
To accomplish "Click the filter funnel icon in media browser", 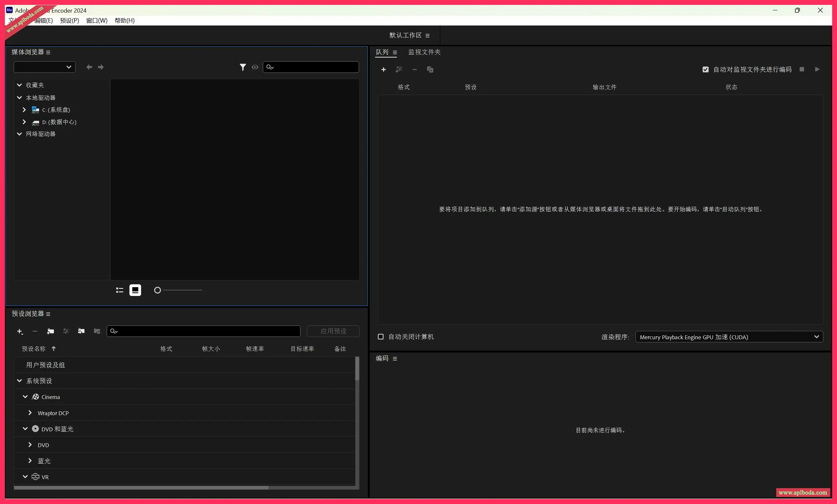I will click(x=243, y=67).
